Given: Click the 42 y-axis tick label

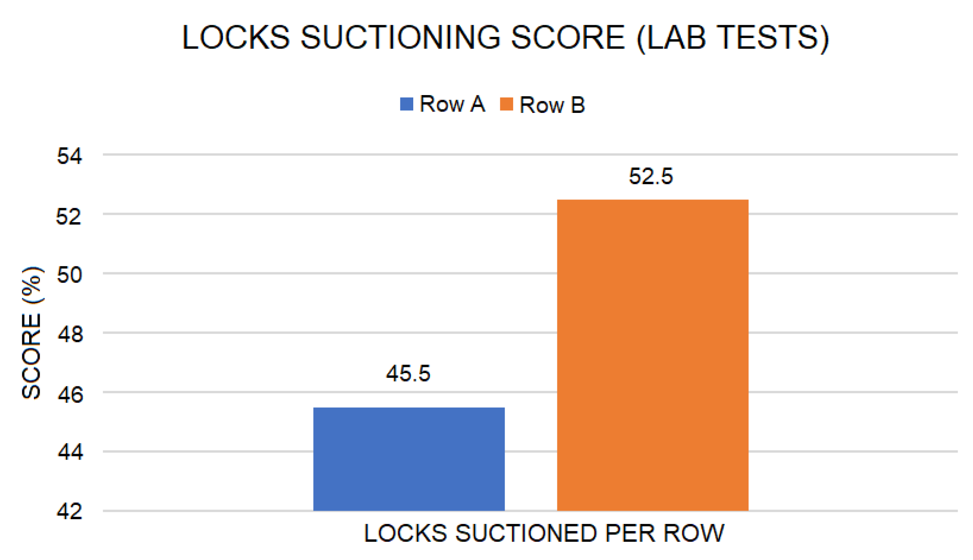Looking at the screenshot, I should tap(70, 511).
